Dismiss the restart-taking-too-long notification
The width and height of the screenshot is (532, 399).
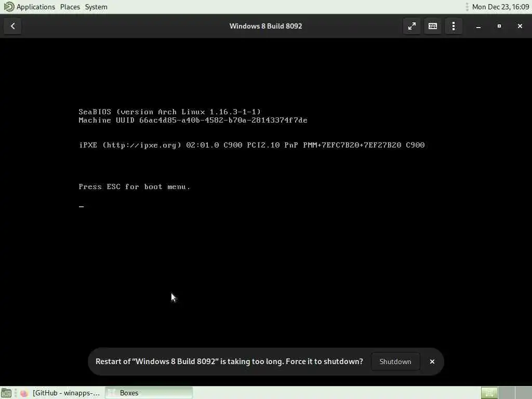click(432, 362)
